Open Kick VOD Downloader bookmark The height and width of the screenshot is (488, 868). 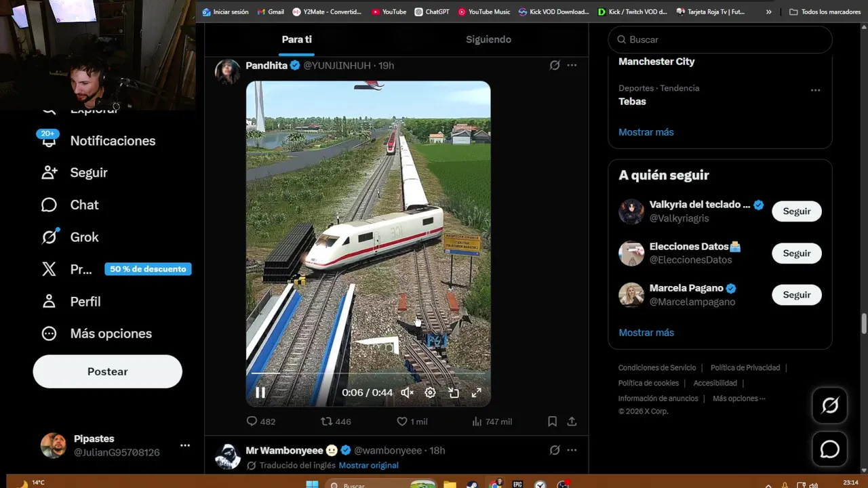554,12
